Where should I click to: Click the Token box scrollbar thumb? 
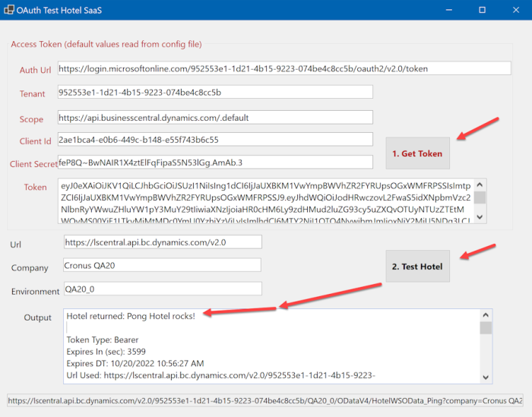click(480, 197)
